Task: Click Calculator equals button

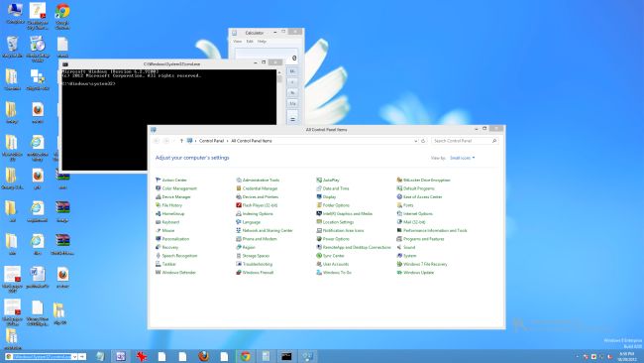Action: [292, 118]
